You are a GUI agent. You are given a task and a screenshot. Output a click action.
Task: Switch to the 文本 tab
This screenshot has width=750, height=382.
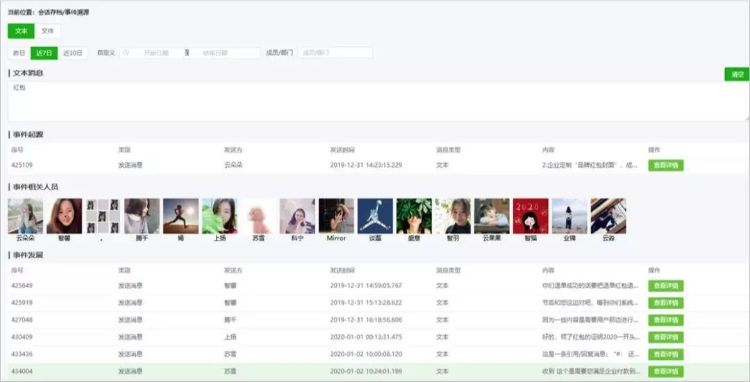pyautogui.click(x=21, y=31)
